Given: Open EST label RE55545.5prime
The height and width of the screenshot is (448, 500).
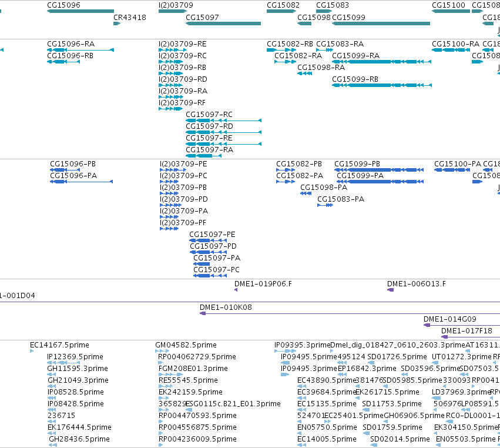Looking at the screenshot, I should (188, 380).
